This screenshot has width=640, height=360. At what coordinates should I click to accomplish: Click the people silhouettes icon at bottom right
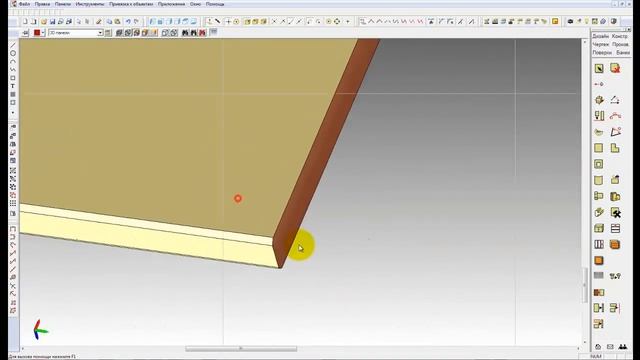tap(623, 347)
